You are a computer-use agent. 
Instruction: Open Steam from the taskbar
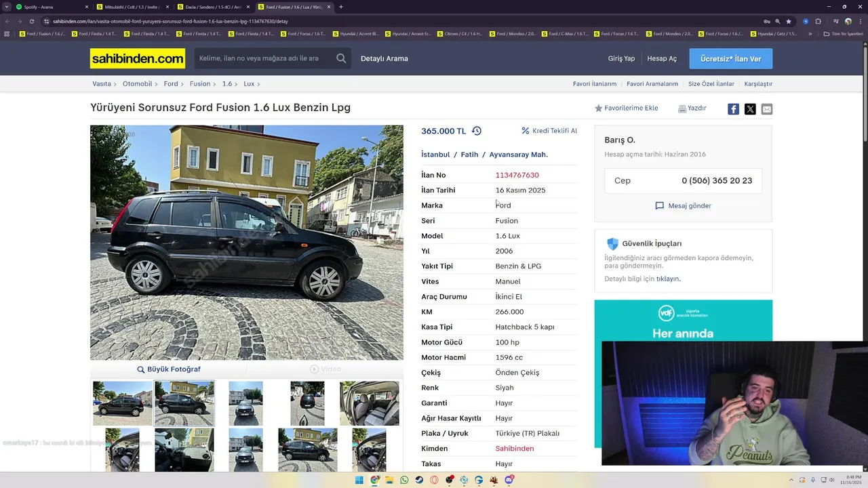pyautogui.click(x=419, y=480)
